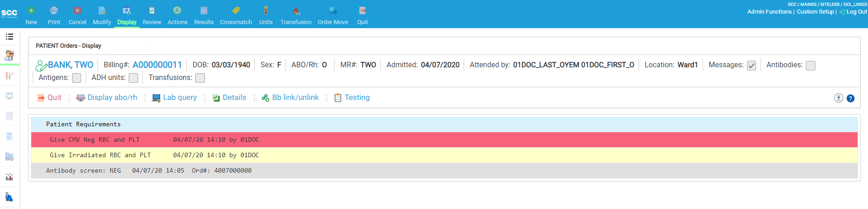This screenshot has height=209, width=868.
Task: Toggle the Antibodies checkbox
Action: pos(811,65)
